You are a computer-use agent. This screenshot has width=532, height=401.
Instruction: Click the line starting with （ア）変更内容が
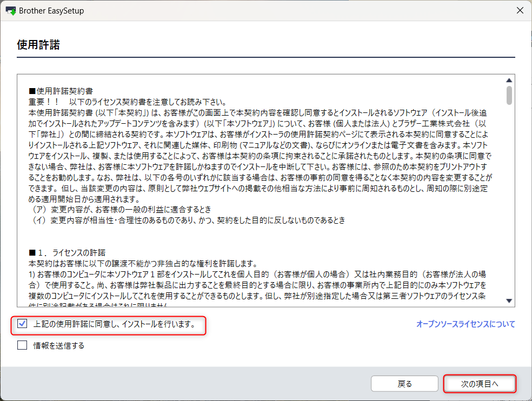pyautogui.click(x=121, y=209)
